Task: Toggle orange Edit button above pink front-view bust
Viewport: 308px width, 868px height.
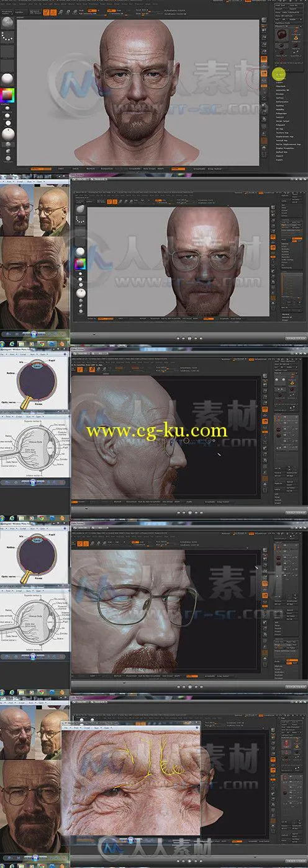Action: (x=46, y=12)
